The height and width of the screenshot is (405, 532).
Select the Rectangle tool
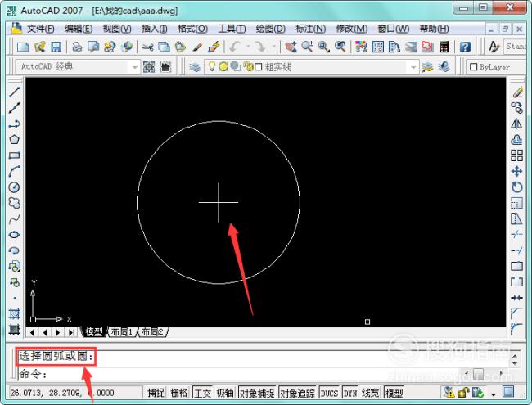[x=14, y=155]
